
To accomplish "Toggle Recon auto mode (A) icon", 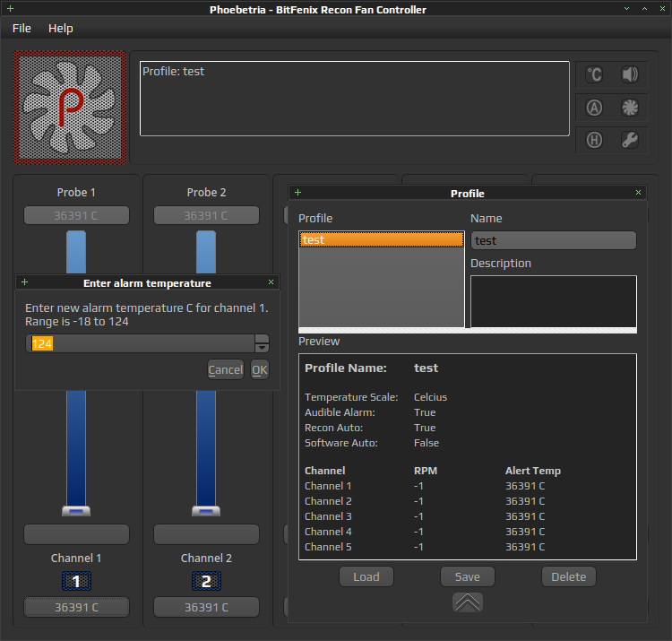I will click(594, 108).
